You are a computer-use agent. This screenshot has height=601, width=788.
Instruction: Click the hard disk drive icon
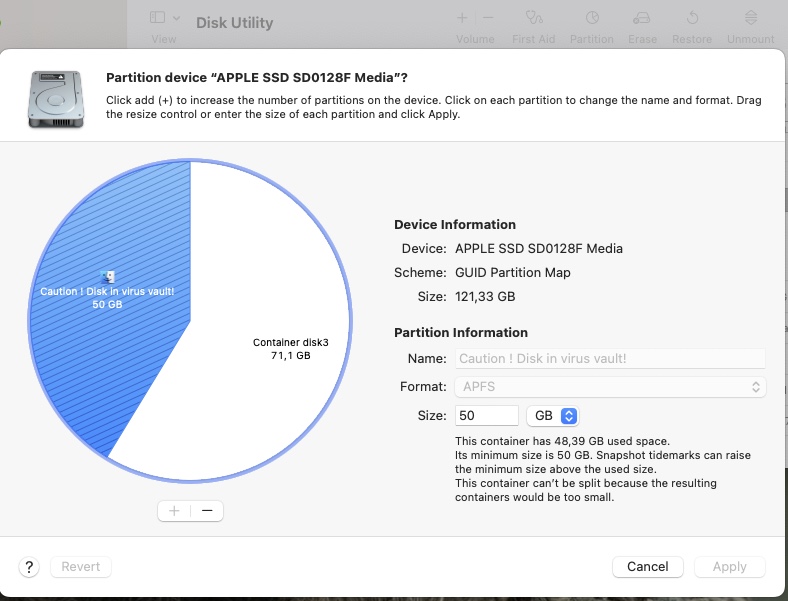pyautogui.click(x=55, y=96)
